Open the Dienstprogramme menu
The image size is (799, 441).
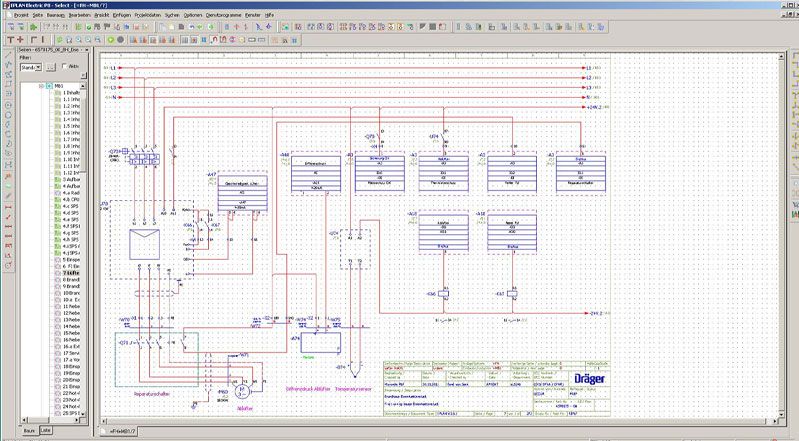coord(224,15)
